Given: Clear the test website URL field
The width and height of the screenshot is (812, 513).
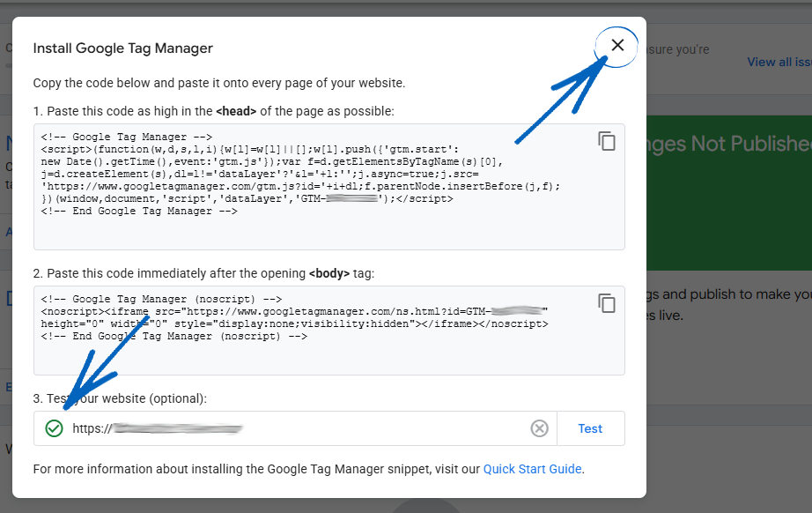Looking at the screenshot, I should (539, 428).
